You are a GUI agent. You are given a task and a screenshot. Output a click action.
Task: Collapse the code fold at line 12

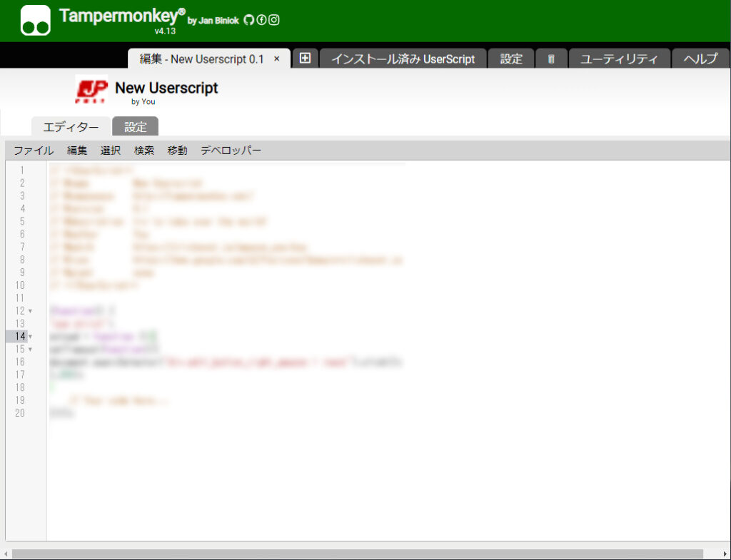(30, 311)
